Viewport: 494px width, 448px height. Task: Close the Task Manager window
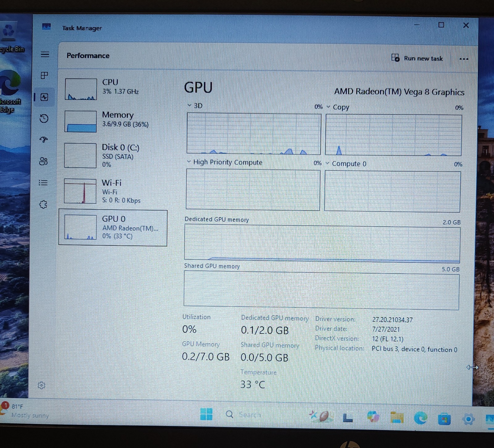(x=466, y=25)
